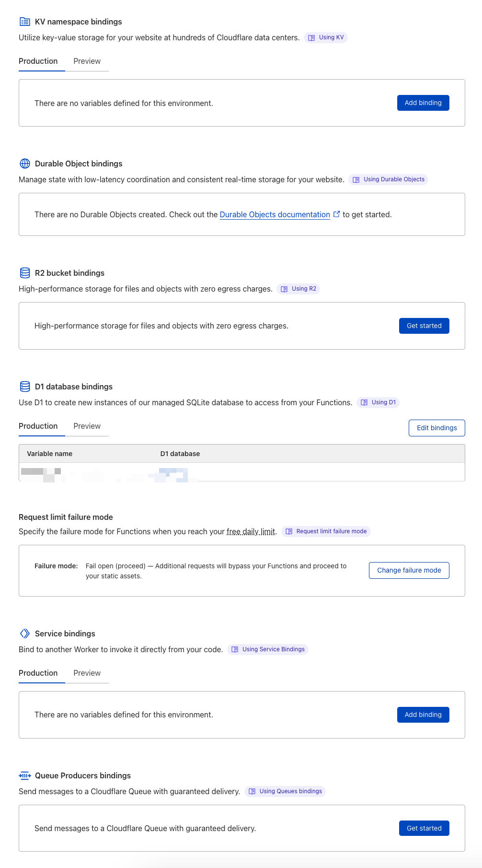The image size is (482, 868).
Task: Click the Durable Object bindings globe icon
Action: [x=25, y=164]
